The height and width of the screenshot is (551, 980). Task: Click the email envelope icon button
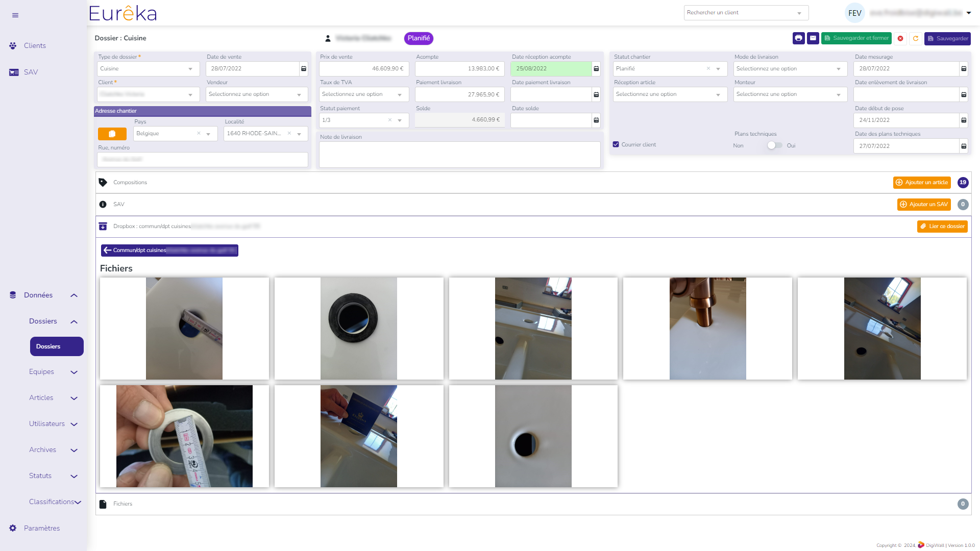[813, 38]
